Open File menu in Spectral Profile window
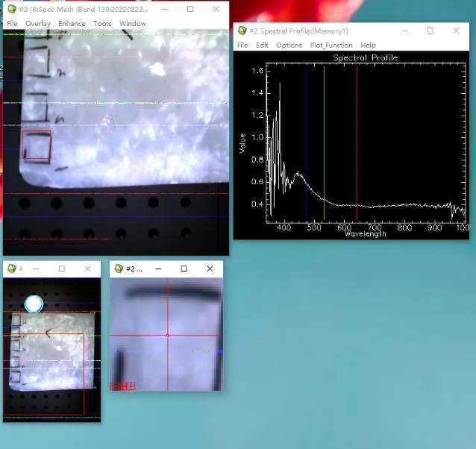 point(242,45)
